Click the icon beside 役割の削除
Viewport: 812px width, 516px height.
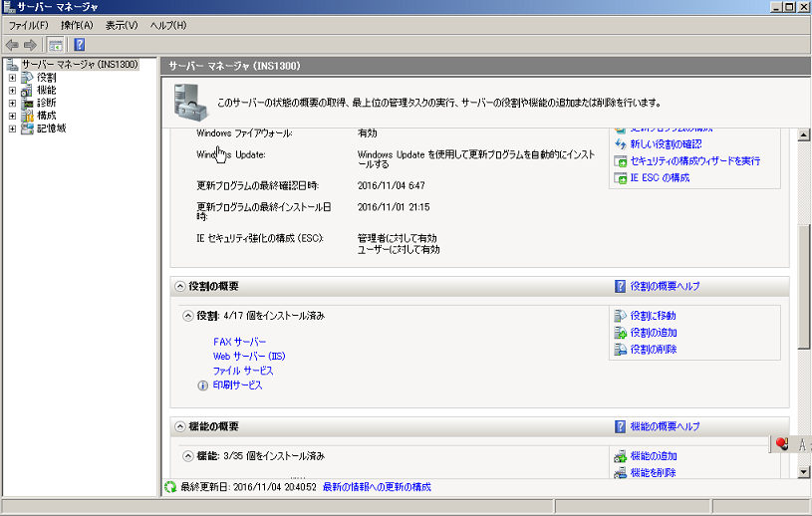[621, 350]
